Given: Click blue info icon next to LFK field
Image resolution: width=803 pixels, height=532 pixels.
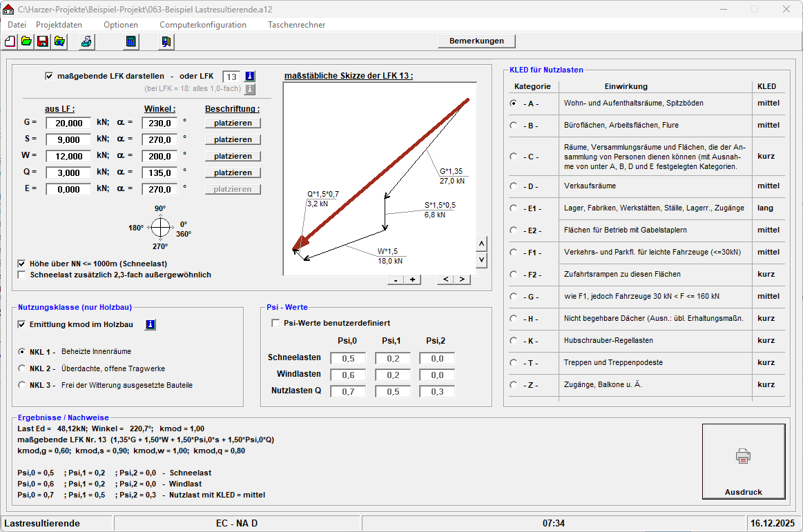Looking at the screenshot, I should [250, 76].
